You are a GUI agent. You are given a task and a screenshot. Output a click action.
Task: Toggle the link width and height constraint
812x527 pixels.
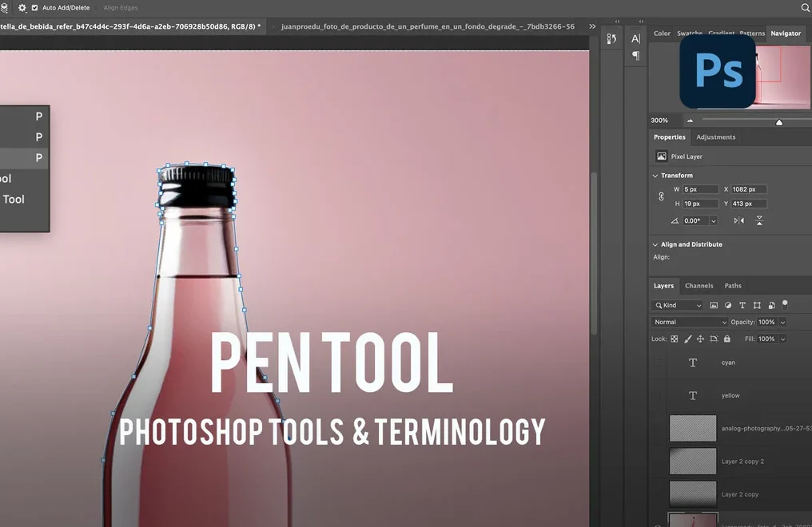[661, 196]
